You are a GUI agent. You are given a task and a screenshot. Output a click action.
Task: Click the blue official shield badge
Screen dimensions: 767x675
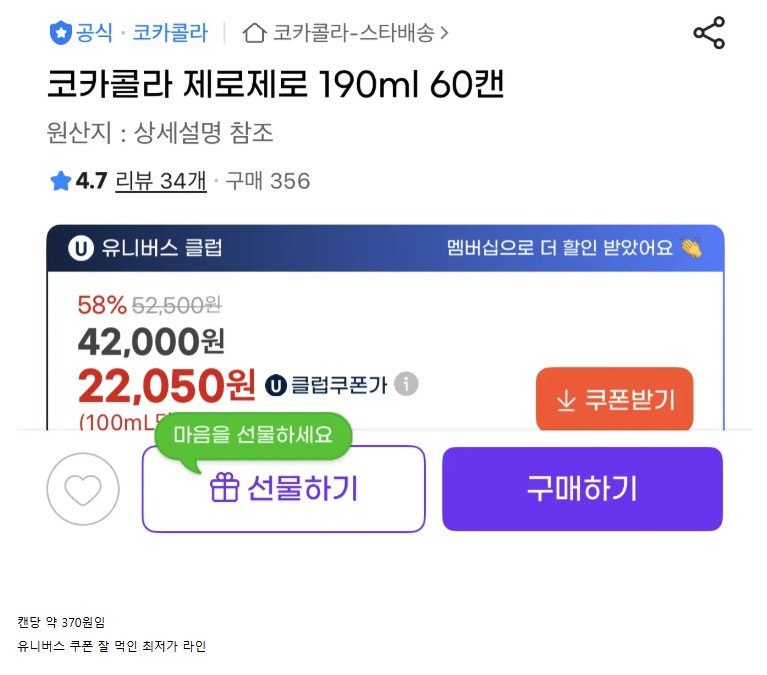(60, 33)
